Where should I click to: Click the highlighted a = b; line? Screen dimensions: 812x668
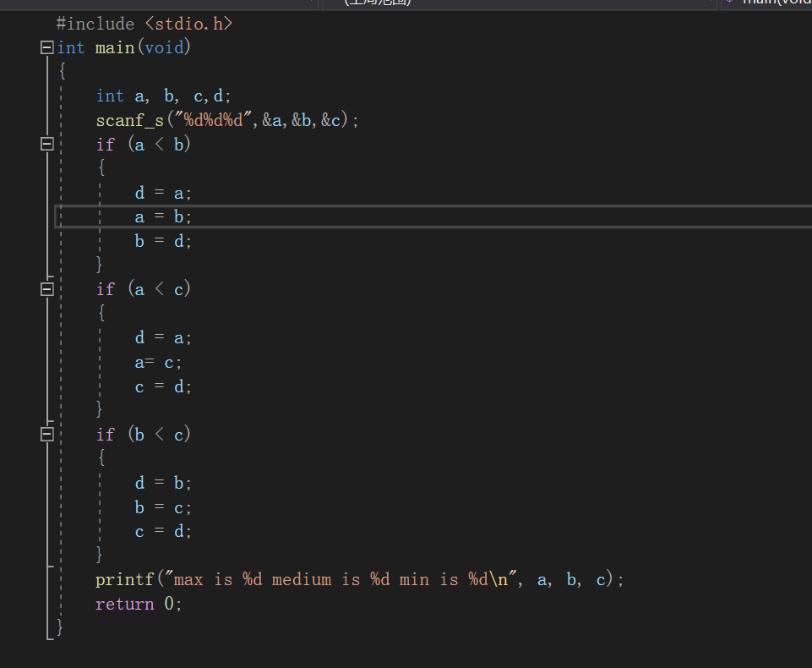163,216
